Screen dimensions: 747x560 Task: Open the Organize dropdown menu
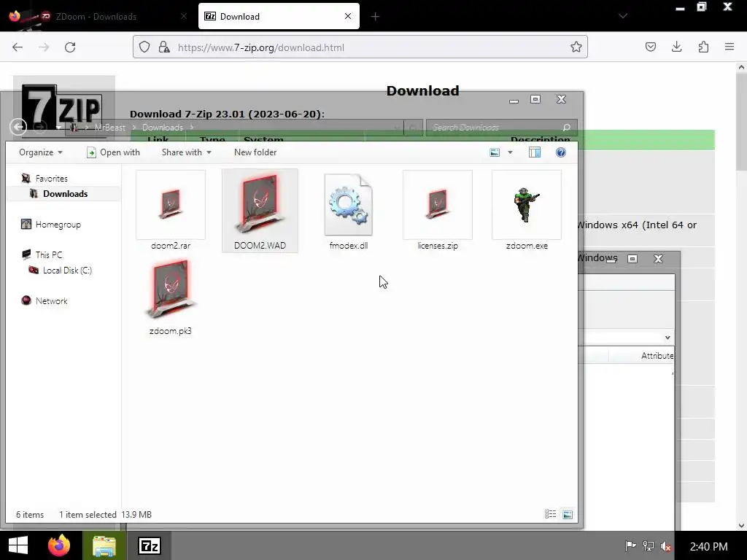[x=41, y=152]
